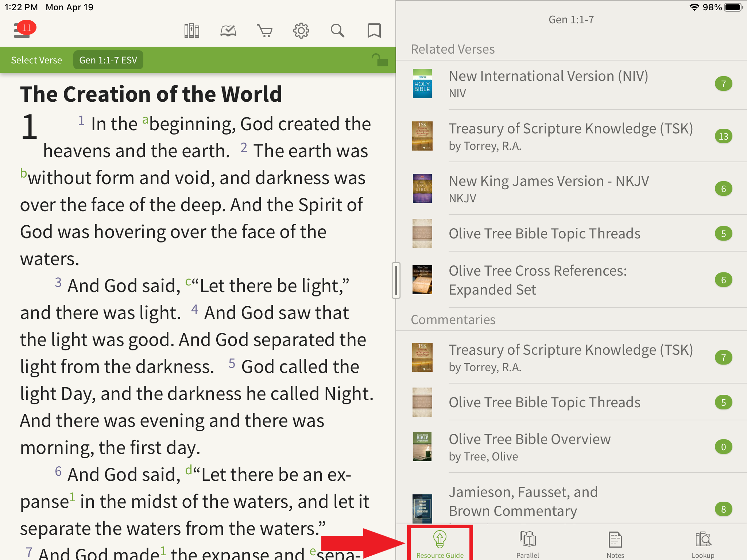Viewport: 747px width, 560px height.
Task: Tap verse number 3
Action: (58, 282)
